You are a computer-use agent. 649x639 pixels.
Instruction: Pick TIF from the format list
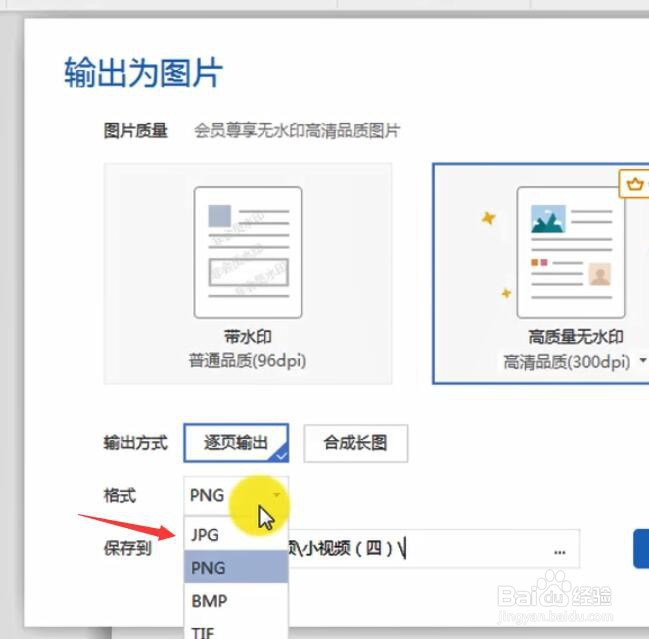(236, 631)
